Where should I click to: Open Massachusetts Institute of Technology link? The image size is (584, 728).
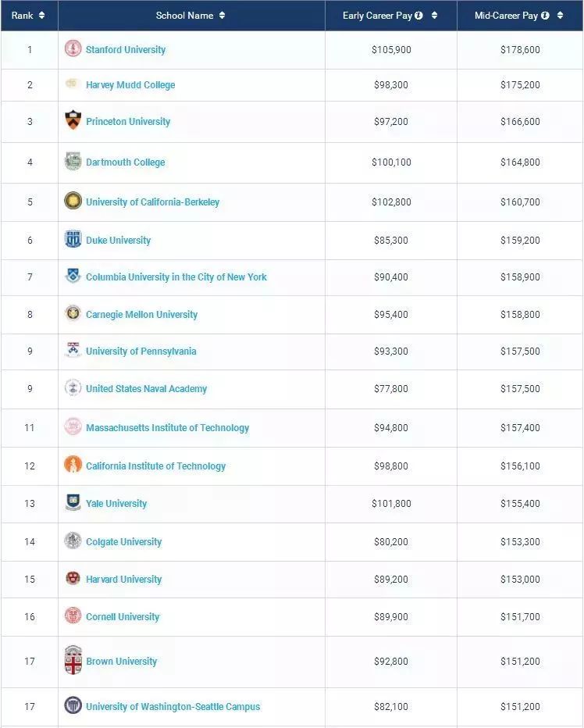(x=167, y=428)
